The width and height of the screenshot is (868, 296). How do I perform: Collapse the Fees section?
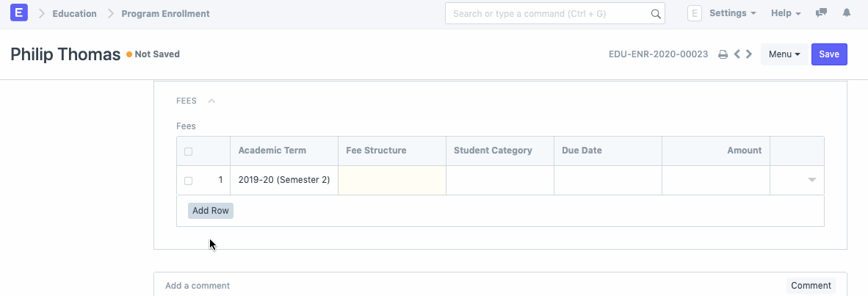click(x=211, y=101)
